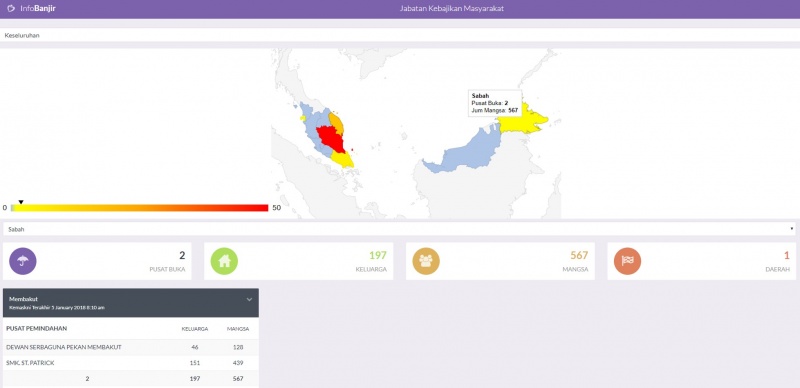800x388 pixels.
Task: Click the InfoBanjir logo icon
Action: (11, 9)
